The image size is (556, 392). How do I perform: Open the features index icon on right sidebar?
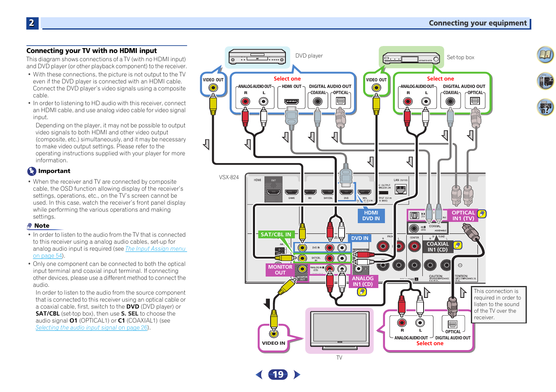pyautogui.click(x=545, y=81)
